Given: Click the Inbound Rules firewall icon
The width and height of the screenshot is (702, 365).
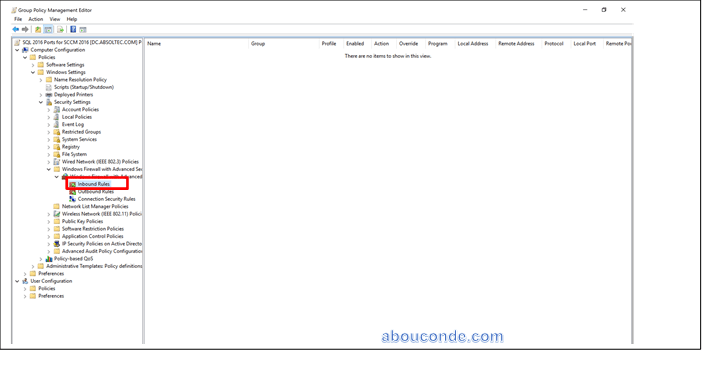Looking at the screenshot, I should tap(73, 184).
